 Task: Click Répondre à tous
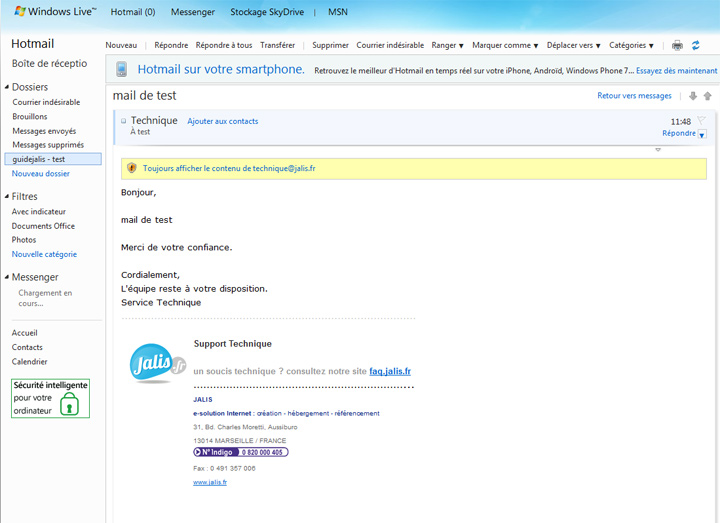pos(224,45)
